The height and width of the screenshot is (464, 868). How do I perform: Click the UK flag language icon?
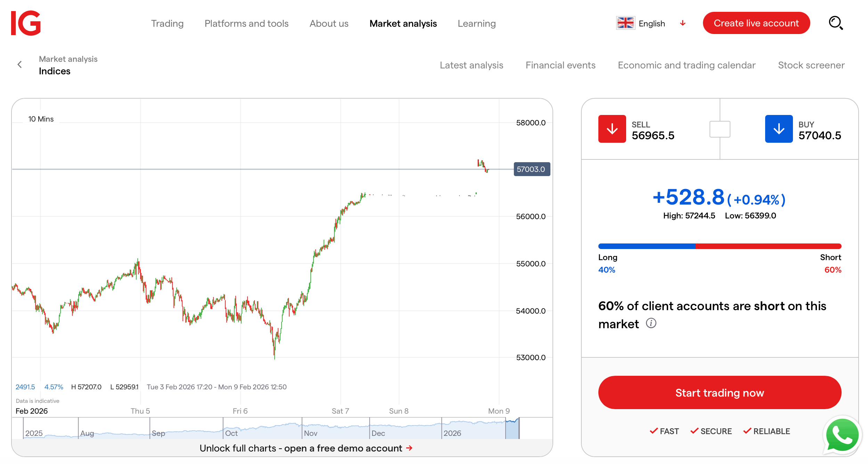click(x=625, y=23)
